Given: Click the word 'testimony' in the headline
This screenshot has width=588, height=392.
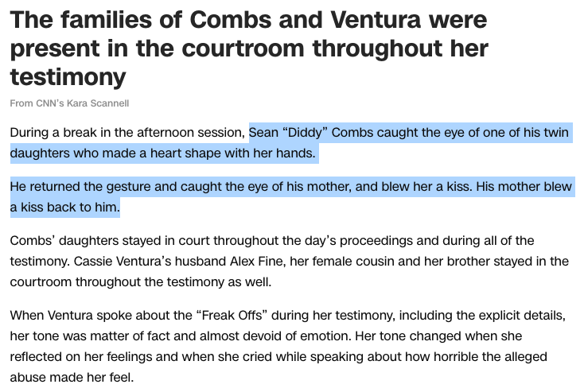Looking at the screenshot, I should click(x=68, y=77).
